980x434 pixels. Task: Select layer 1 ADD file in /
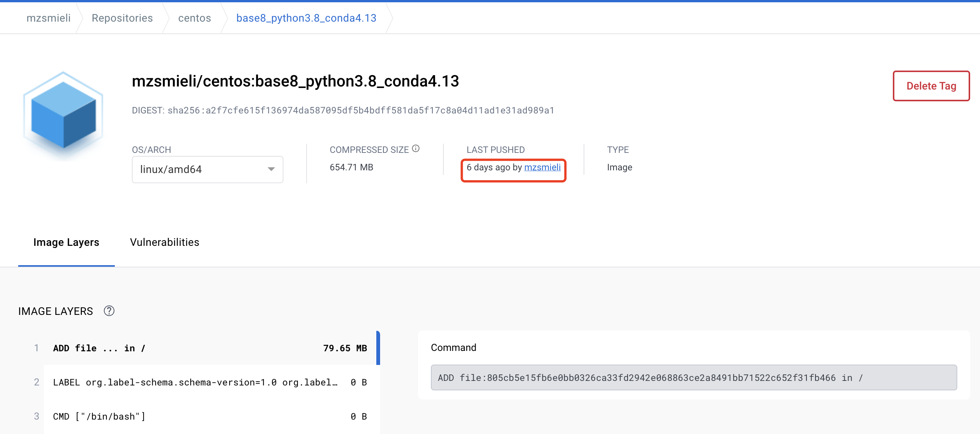click(99, 348)
